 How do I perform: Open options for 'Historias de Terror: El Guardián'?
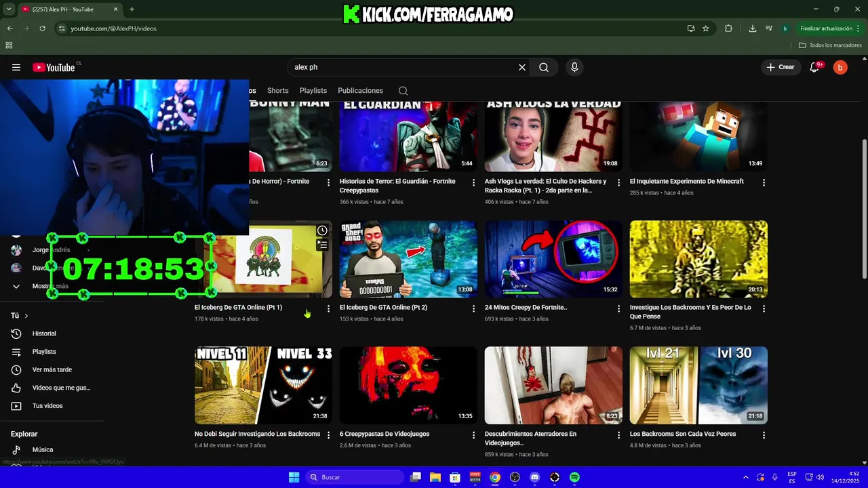click(473, 182)
